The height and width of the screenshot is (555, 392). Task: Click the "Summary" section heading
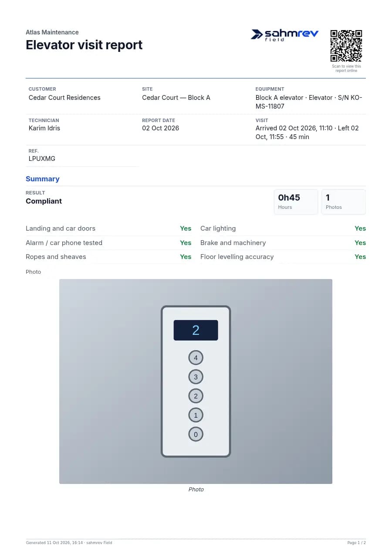point(43,179)
